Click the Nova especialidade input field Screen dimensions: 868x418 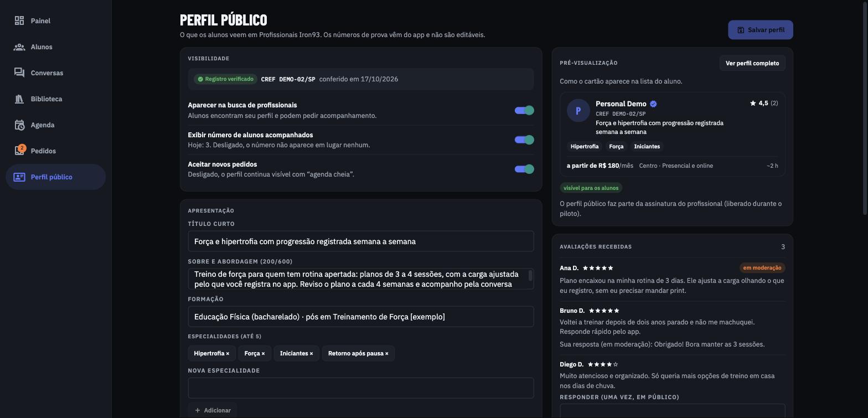point(361,388)
